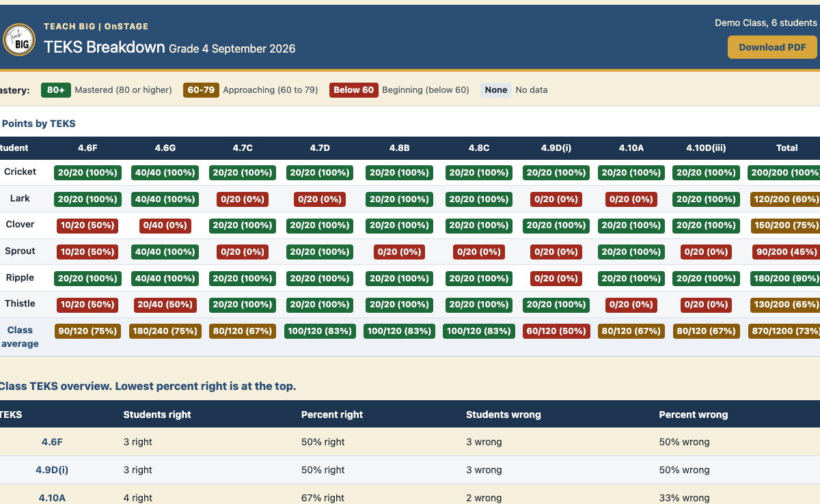
Task: Click the Class average row label
Action: [20, 337]
